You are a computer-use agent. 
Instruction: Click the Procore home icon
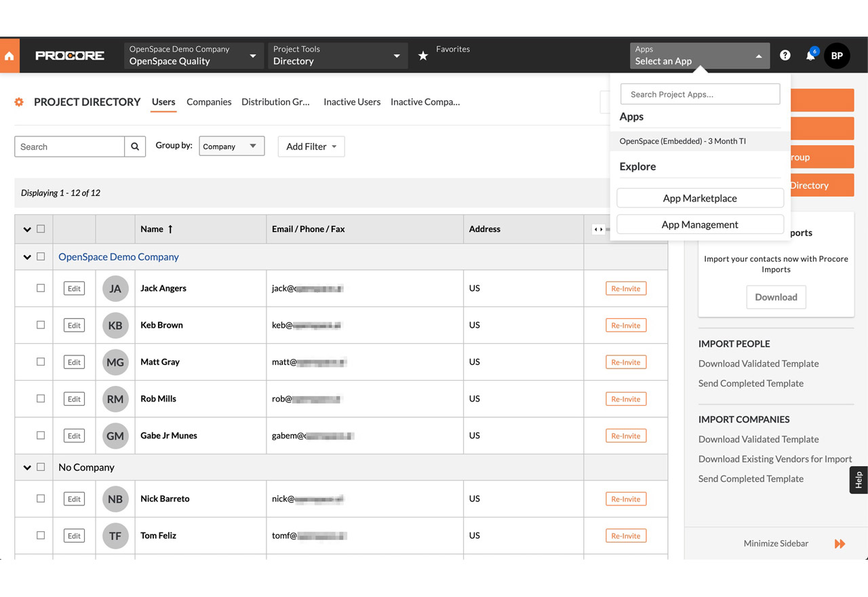pos(9,56)
